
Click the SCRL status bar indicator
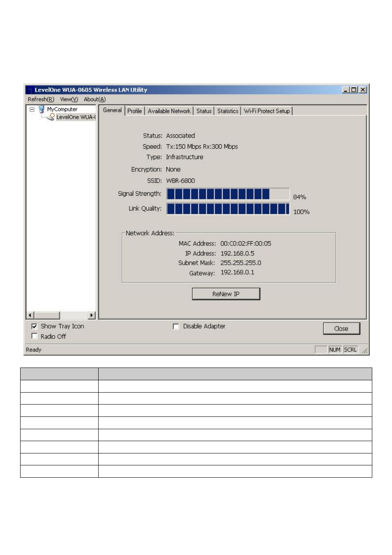click(350, 349)
